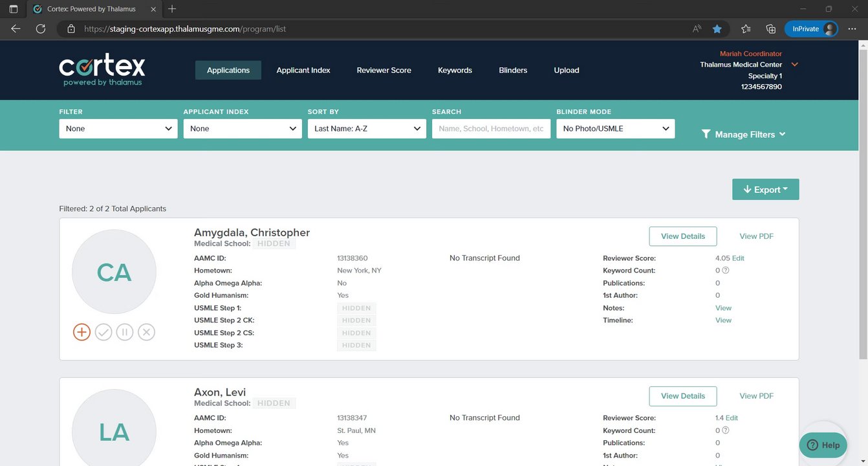Click AAMC ID value 13138347

[353, 418]
